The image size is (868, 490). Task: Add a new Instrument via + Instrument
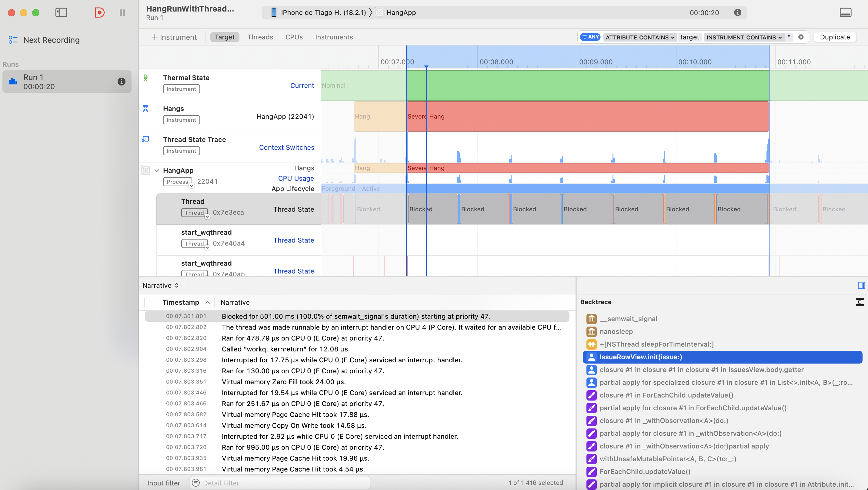174,37
